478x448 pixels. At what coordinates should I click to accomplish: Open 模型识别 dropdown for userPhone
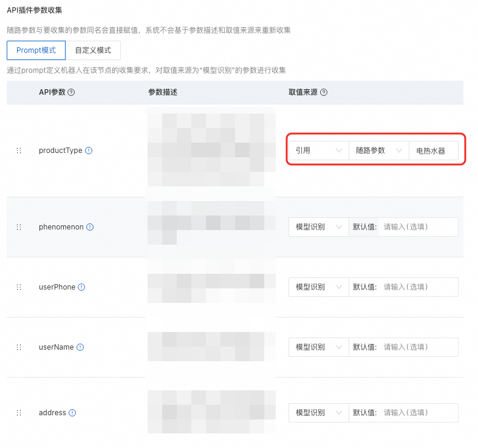coord(318,287)
